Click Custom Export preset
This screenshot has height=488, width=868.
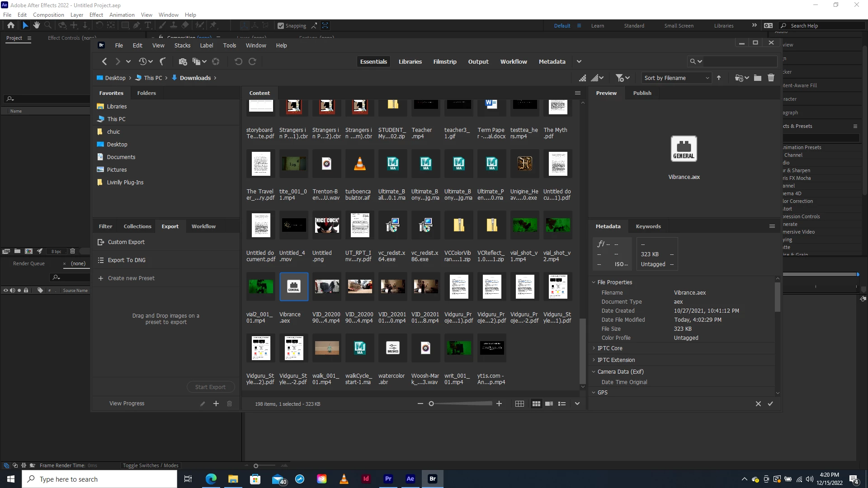pyautogui.click(x=126, y=242)
